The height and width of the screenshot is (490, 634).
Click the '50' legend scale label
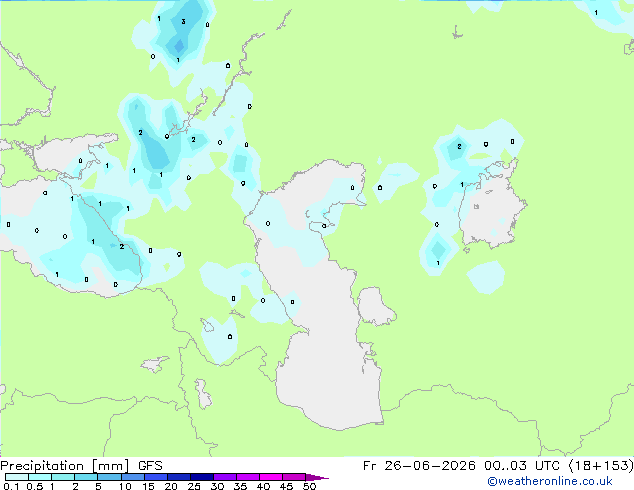309,486
